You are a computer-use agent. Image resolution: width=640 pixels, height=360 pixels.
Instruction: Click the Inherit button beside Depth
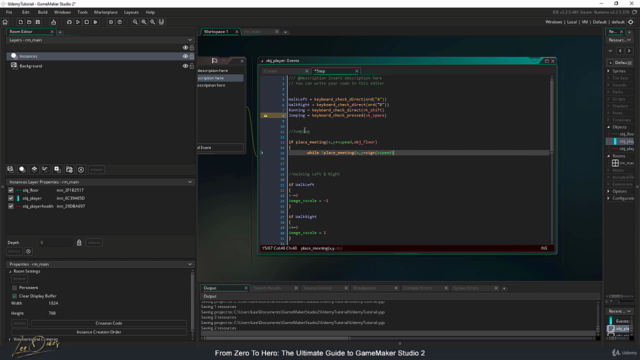pos(94,242)
